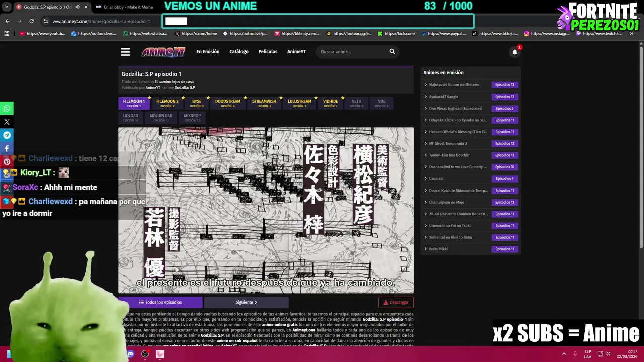Select the FILEMOON 1 server option
The width and height of the screenshot is (644, 362).
(x=134, y=103)
